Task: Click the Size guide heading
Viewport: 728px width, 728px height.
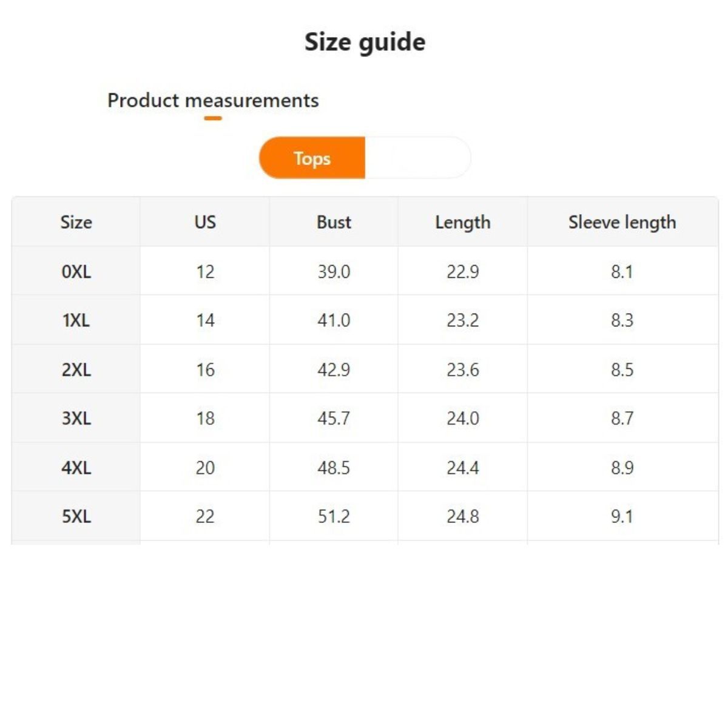Action: tap(365, 42)
